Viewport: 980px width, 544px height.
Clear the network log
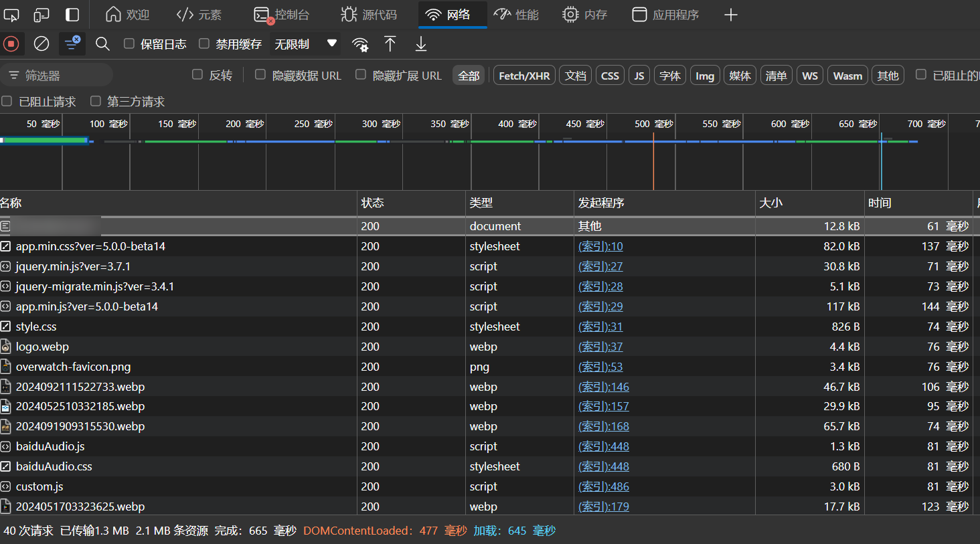coord(42,44)
